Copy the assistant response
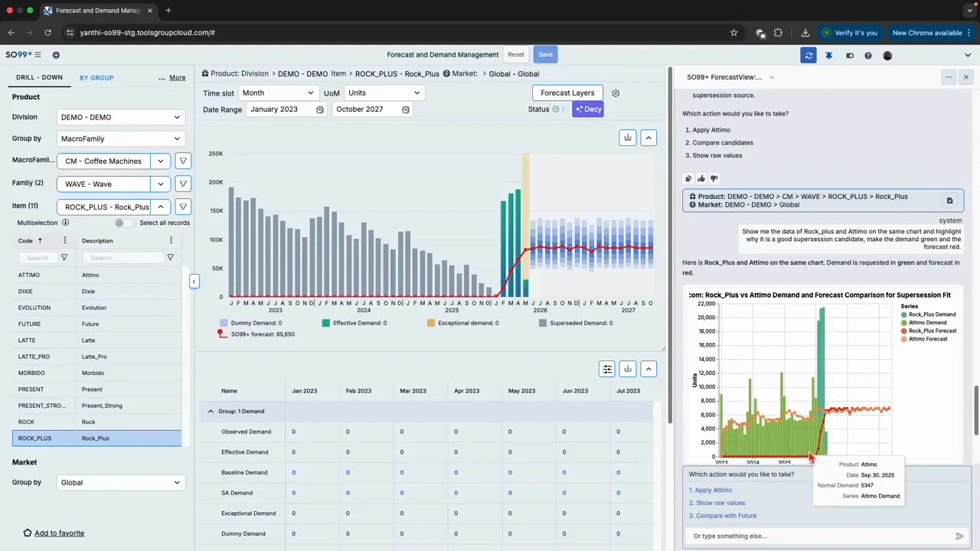Image resolution: width=980 pixels, height=551 pixels. click(688, 178)
